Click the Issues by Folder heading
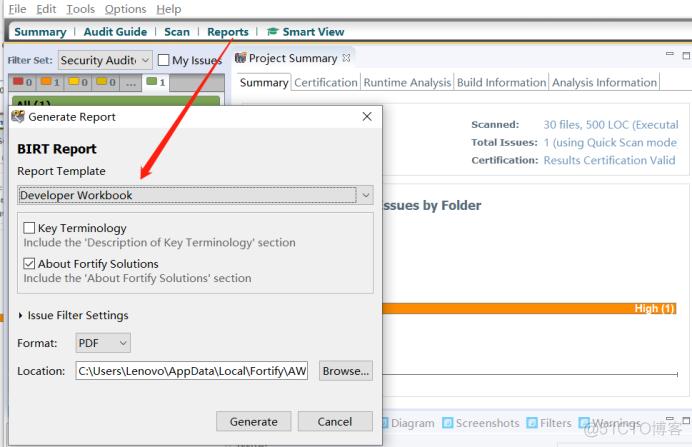 tap(432, 205)
